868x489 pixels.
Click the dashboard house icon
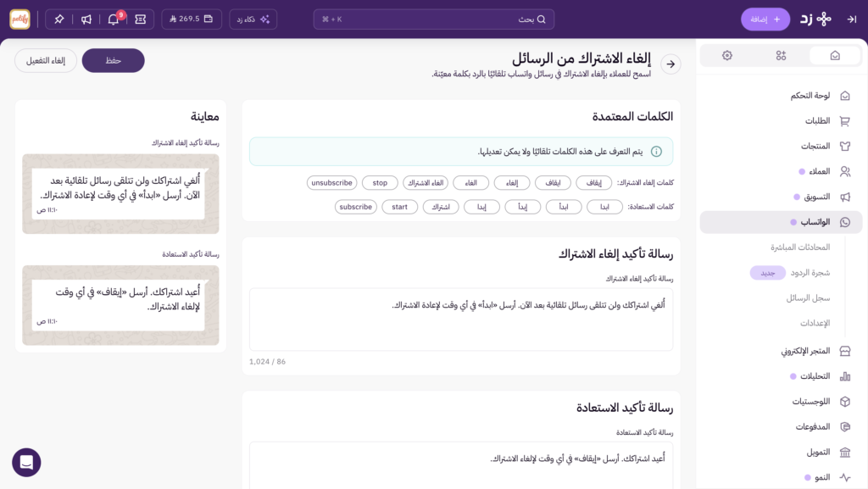pos(845,96)
